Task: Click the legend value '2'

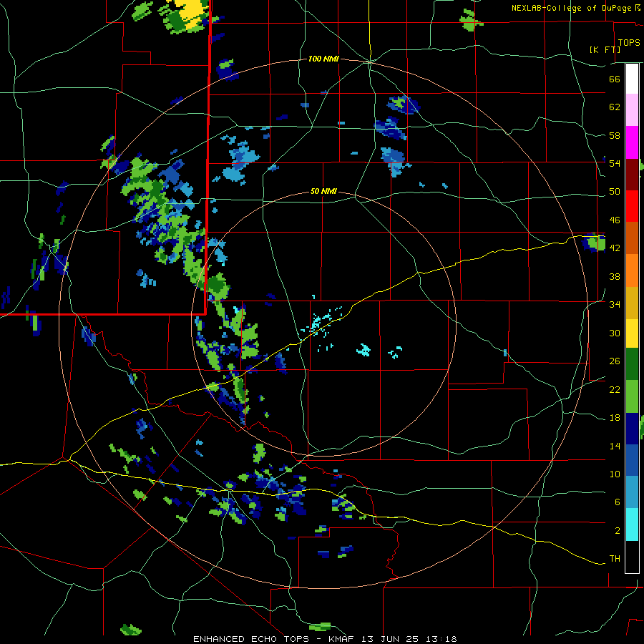Action: [618, 531]
